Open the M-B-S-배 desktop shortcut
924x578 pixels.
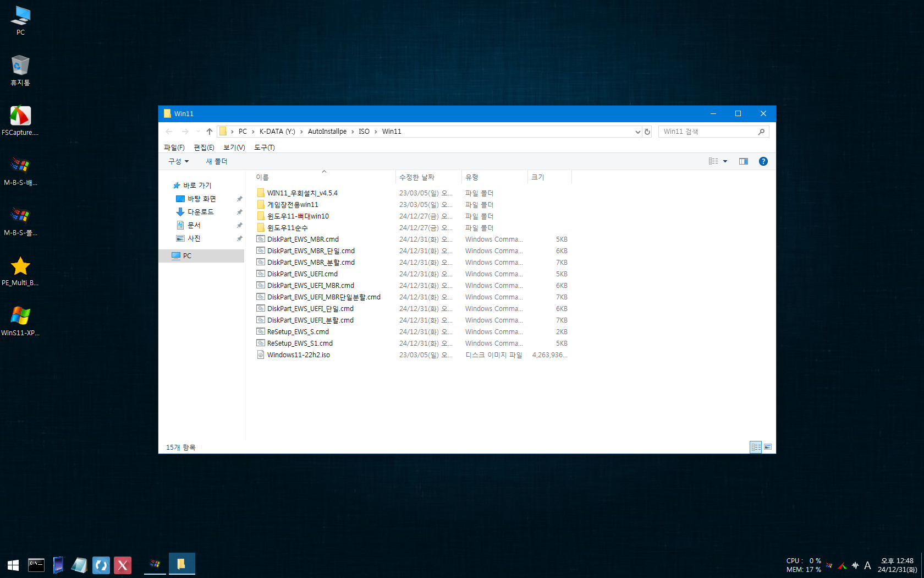click(x=20, y=171)
